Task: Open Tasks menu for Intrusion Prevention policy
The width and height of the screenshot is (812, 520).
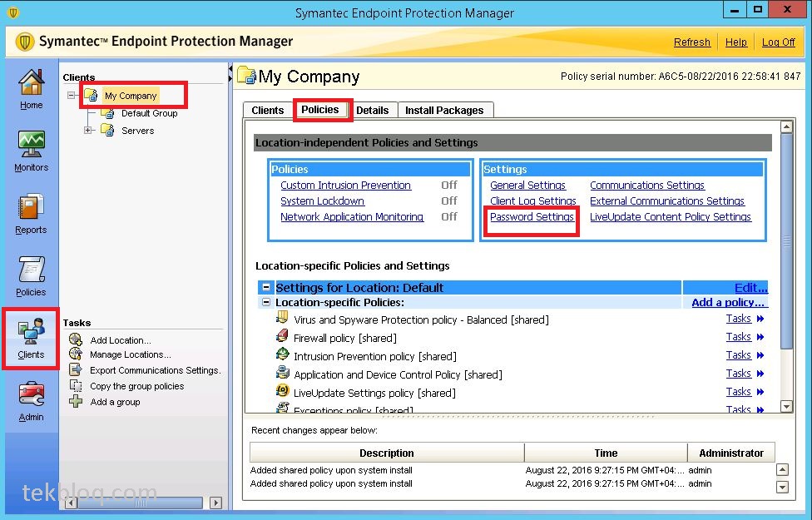Action: [x=745, y=354]
